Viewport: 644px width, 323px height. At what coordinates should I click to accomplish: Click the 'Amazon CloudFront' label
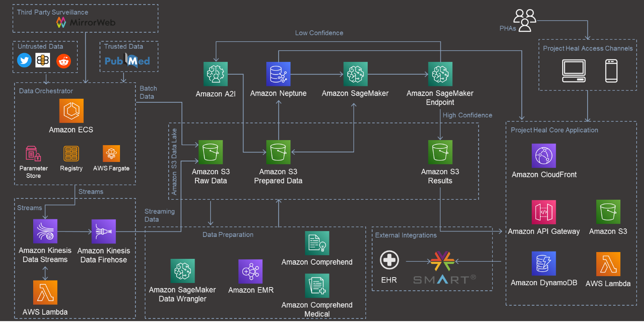544,175
